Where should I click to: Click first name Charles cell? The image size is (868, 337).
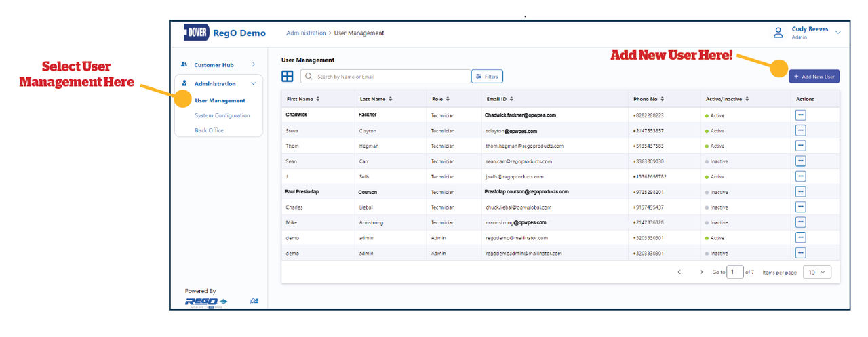[294, 207]
